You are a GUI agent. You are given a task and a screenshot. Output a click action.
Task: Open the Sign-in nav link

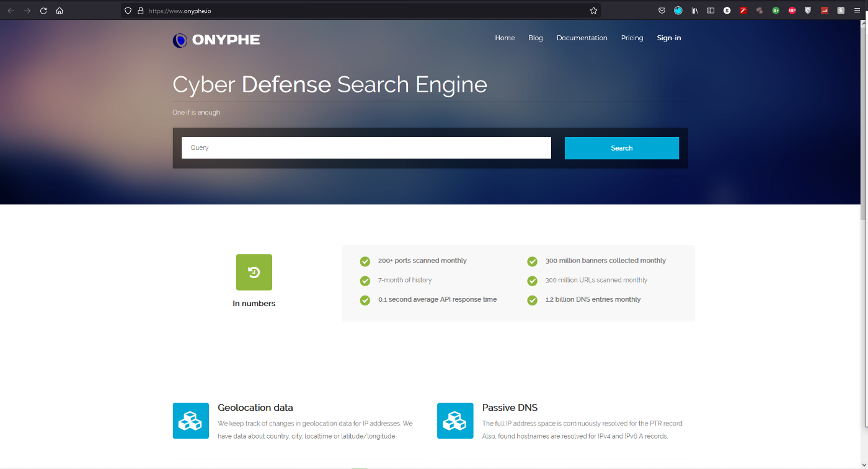click(669, 38)
